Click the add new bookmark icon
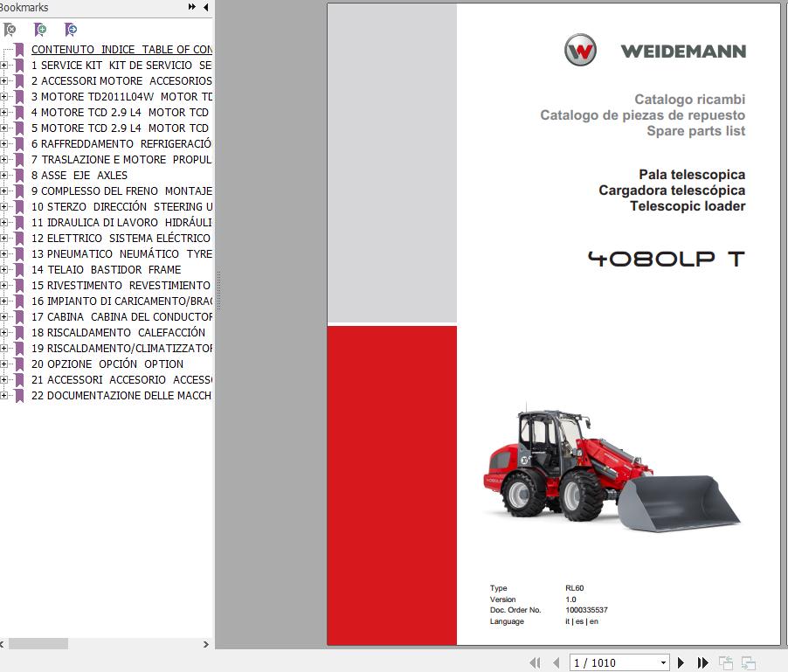788x672 pixels. [40, 31]
